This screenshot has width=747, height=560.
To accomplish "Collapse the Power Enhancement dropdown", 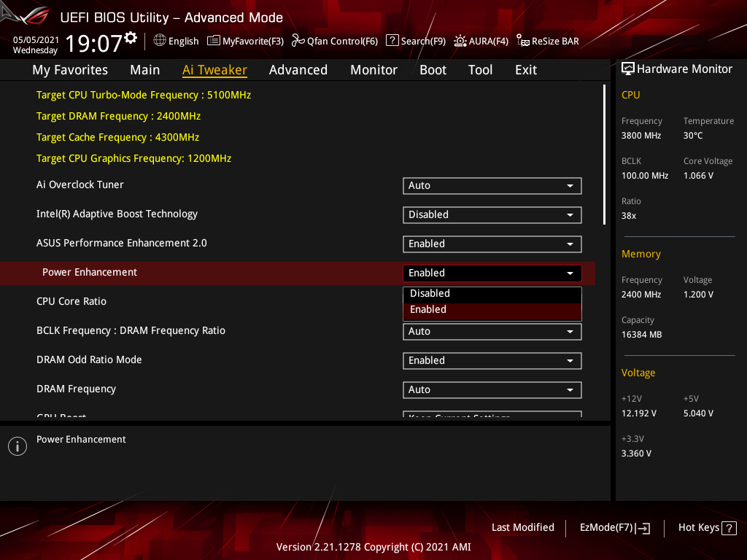I will point(492,273).
